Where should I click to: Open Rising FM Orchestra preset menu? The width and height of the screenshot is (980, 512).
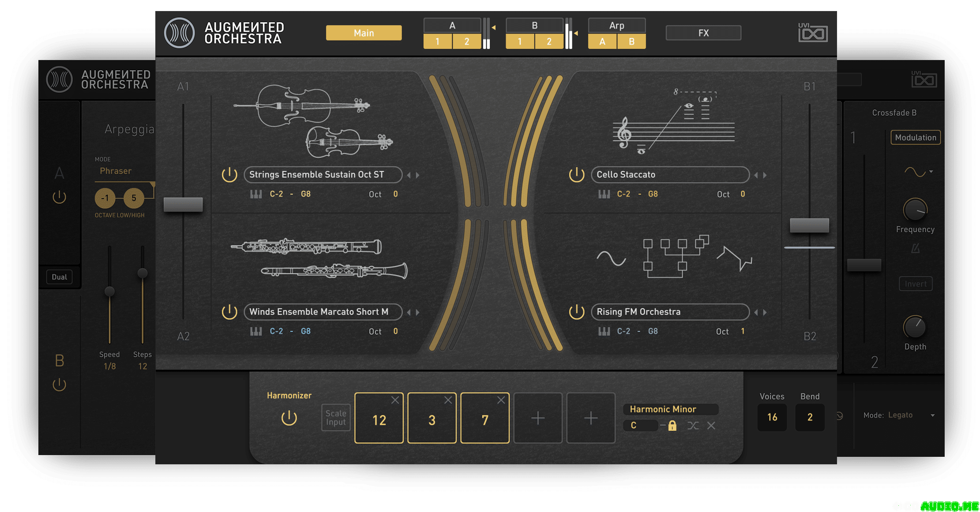tap(670, 312)
